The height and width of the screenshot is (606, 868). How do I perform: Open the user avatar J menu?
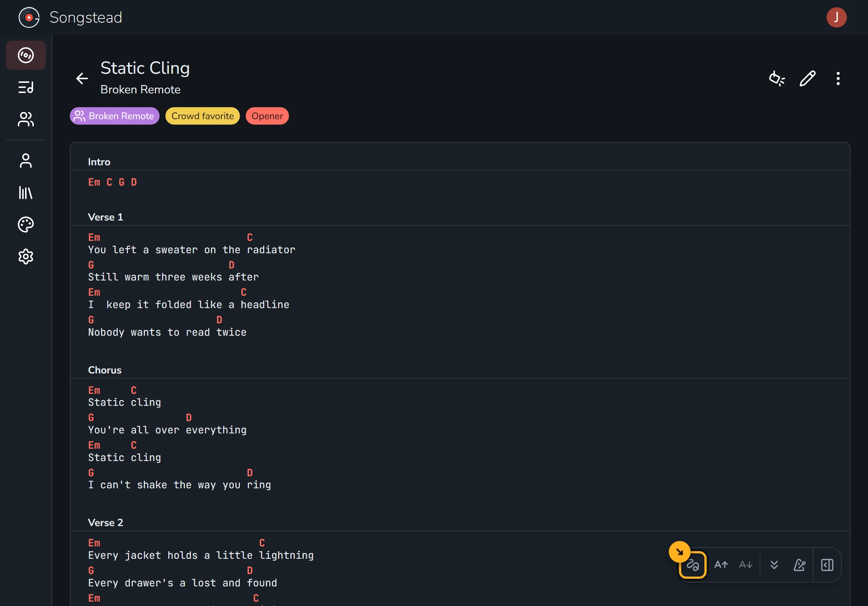tap(836, 17)
